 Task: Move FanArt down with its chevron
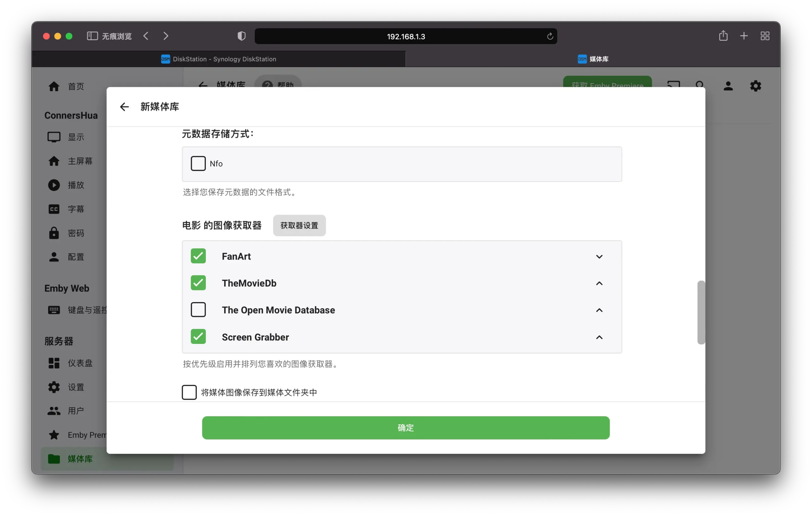tap(599, 256)
